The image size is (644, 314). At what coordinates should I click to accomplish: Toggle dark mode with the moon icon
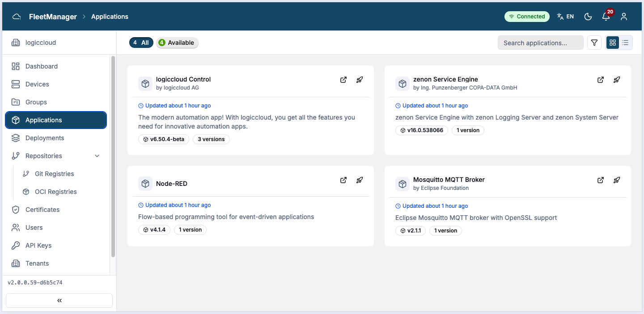tap(588, 17)
